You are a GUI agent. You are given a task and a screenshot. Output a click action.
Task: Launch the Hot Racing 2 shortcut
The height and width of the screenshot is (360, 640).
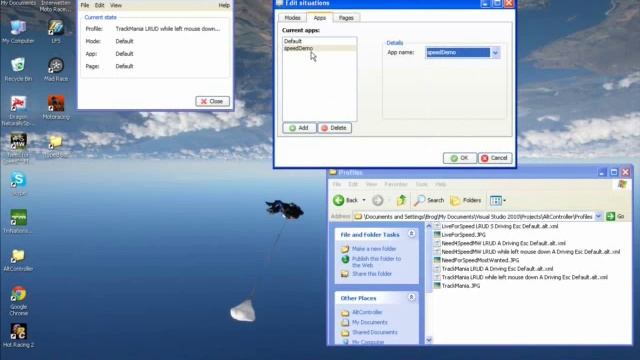point(18,336)
